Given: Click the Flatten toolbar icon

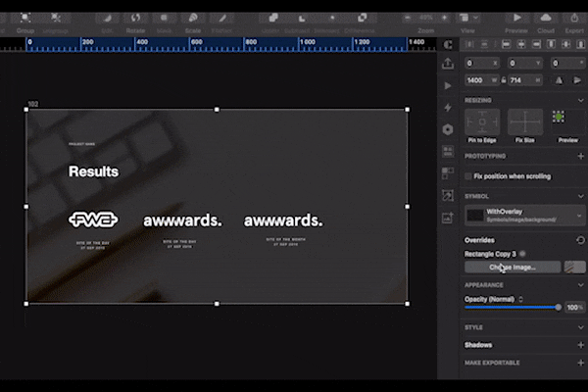Looking at the screenshot, I should point(222,18).
